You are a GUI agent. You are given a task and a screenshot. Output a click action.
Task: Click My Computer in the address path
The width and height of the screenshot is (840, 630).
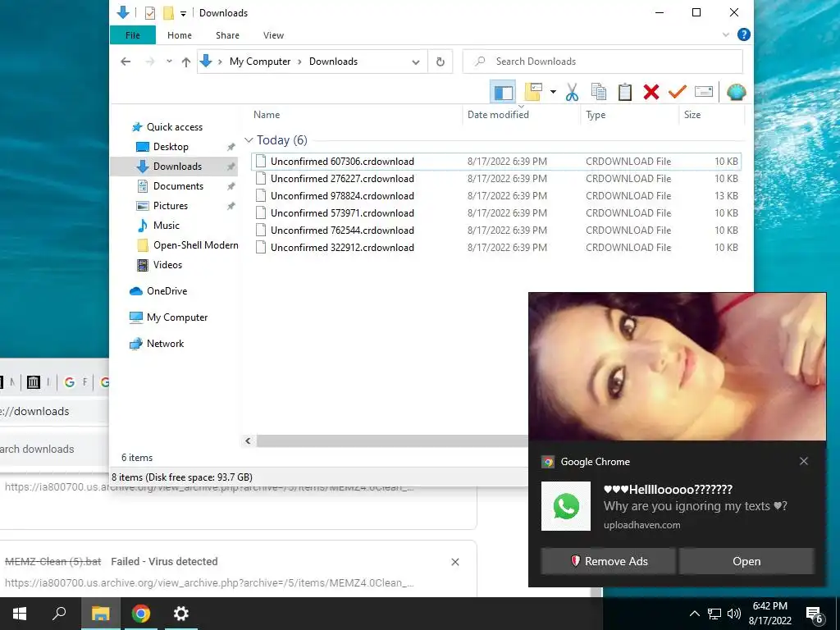pos(260,62)
